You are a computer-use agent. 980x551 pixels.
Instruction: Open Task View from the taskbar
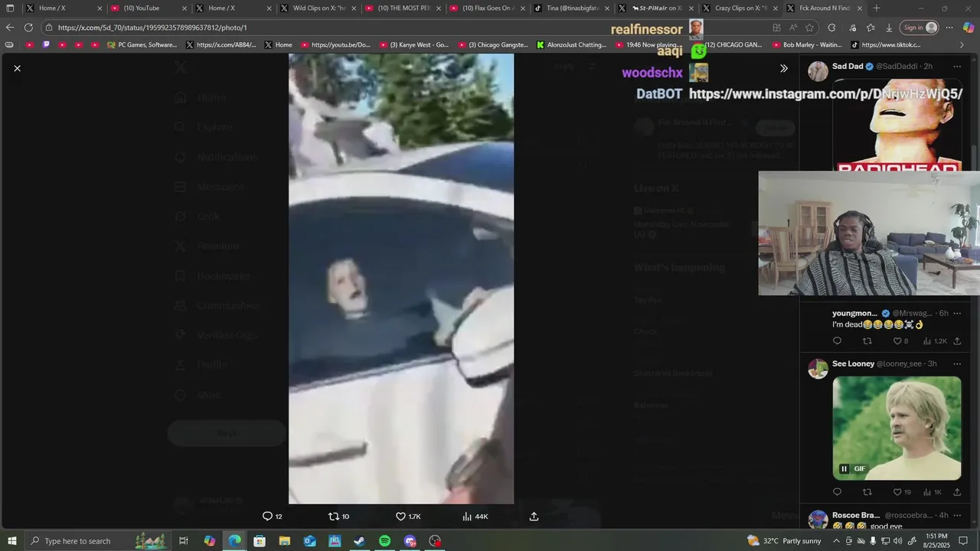point(184,541)
